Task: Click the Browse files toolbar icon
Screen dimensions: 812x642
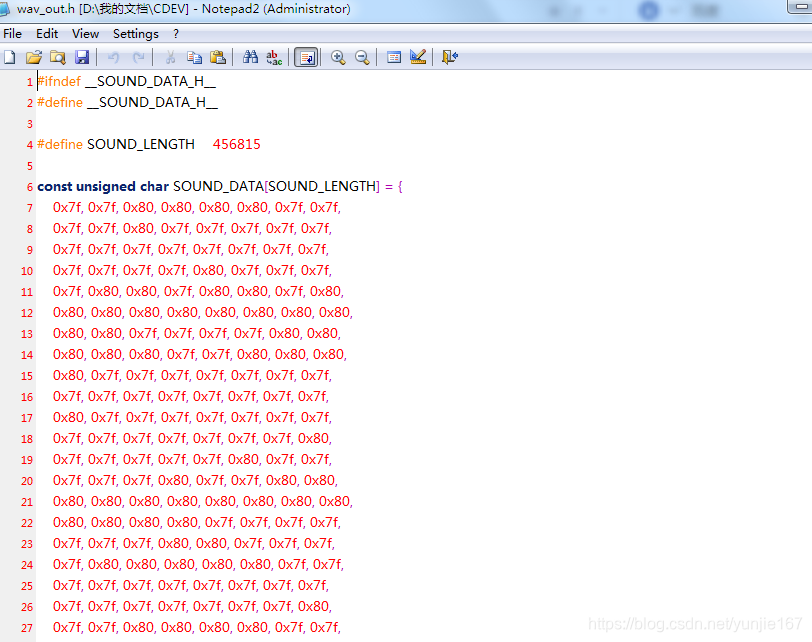Action: click(x=57, y=57)
